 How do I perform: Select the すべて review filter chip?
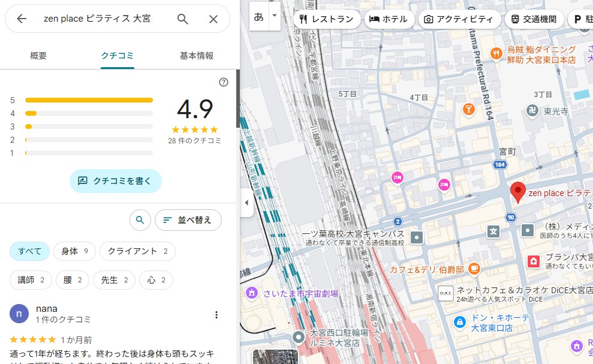[29, 251]
